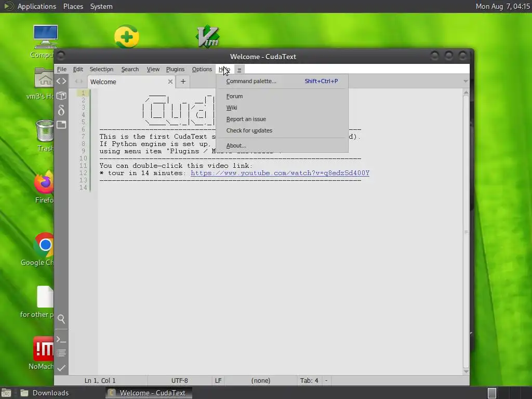Click the Computer desktop icon
The width and height of the screenshot is (532, 399).
(x=46, y=37)
